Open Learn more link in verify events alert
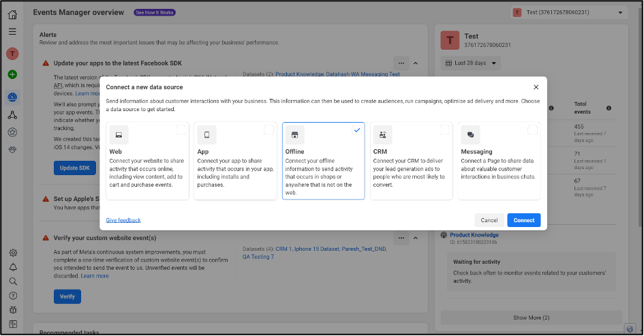The width and height of the screenshot is (644, 336). click(x=95, y=276)
